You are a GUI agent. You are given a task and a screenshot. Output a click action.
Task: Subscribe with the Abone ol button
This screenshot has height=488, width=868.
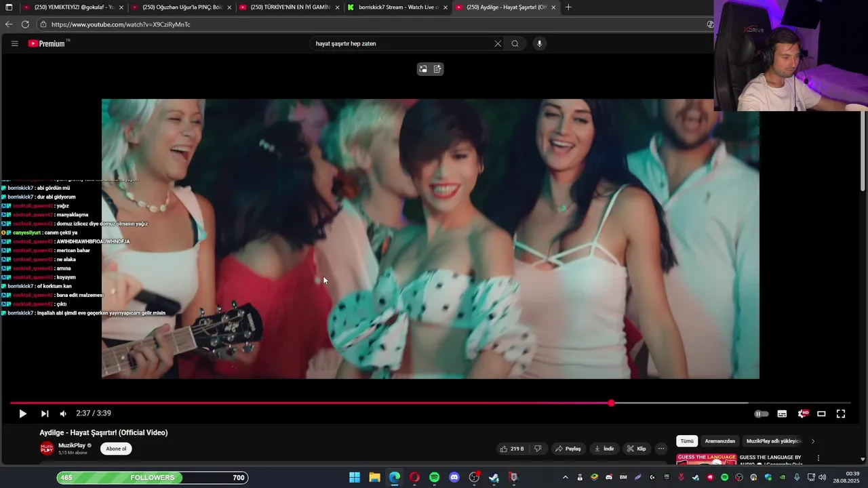point(116,449)
